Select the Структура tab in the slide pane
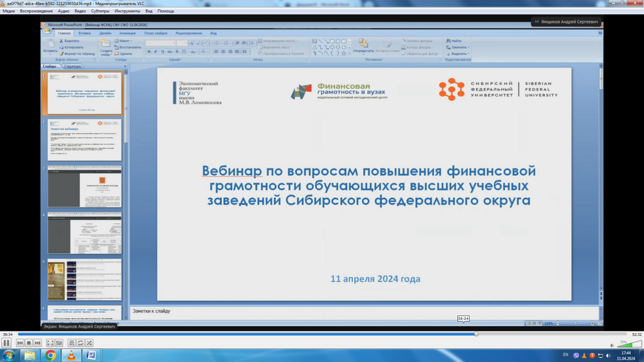This screenshot has height=362, width=644. 72,66
